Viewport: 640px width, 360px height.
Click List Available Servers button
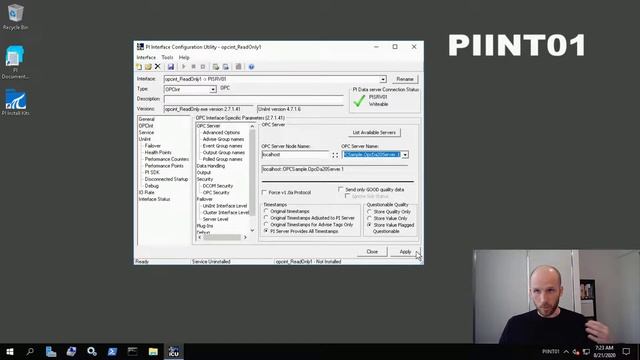[374, 133]
